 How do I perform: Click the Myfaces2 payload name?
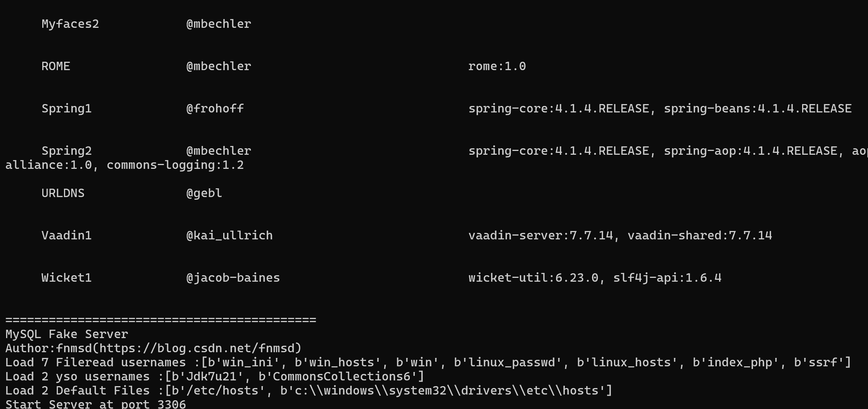coord(70,24)
